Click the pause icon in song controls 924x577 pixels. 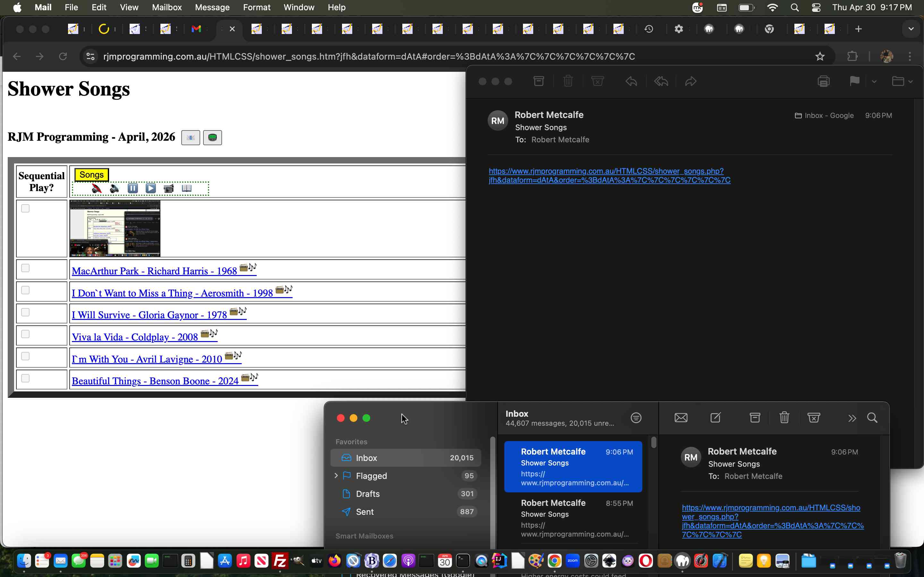pyautogui.click(x=133, y=188)
